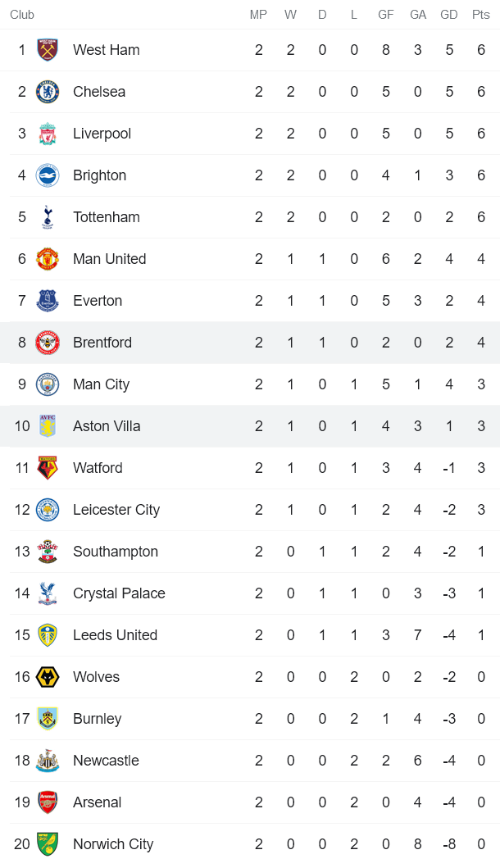Click the Brentford bee crest
Viewport: 500px width, 868px height.
coord(48,343)
